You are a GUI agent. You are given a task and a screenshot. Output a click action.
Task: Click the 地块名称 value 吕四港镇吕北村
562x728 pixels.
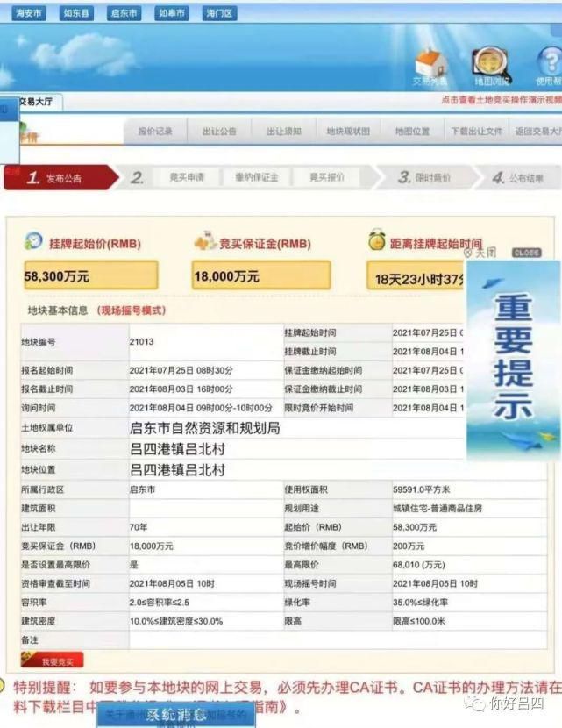[177, 449]
